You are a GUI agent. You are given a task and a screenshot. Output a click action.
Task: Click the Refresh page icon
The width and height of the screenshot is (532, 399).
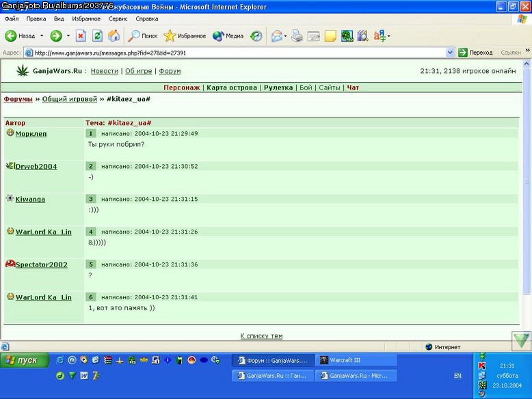tap(97, 36)
